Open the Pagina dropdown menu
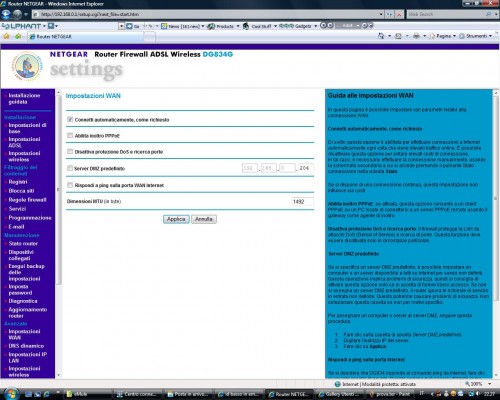The width and height of the screenshot is (500, 400). [x=443, y=36]
